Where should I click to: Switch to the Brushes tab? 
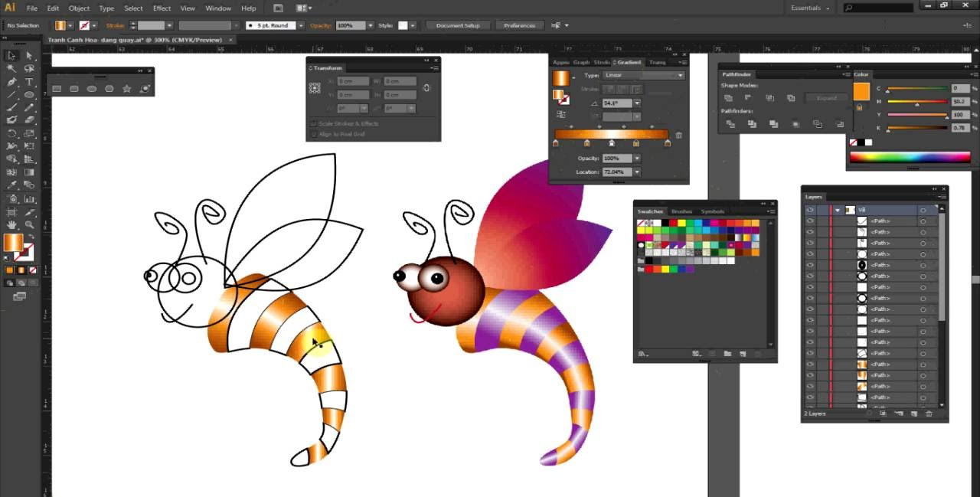point(681,211)
